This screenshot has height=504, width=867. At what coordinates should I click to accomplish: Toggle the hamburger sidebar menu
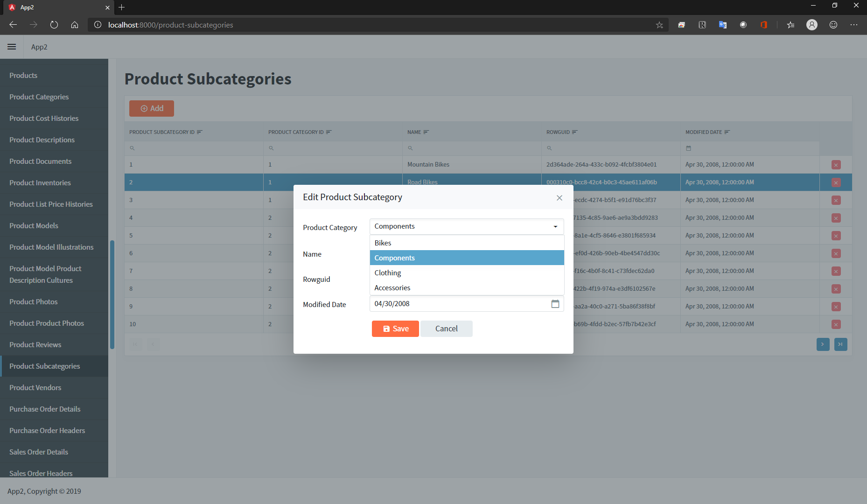pos(12,47)
